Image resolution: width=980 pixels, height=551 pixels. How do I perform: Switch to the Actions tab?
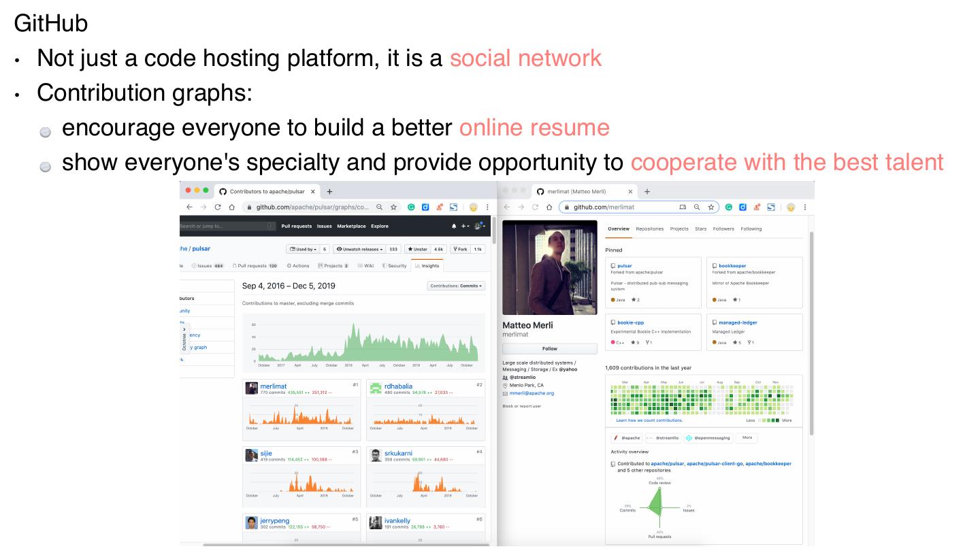click(x=298, y=266)
